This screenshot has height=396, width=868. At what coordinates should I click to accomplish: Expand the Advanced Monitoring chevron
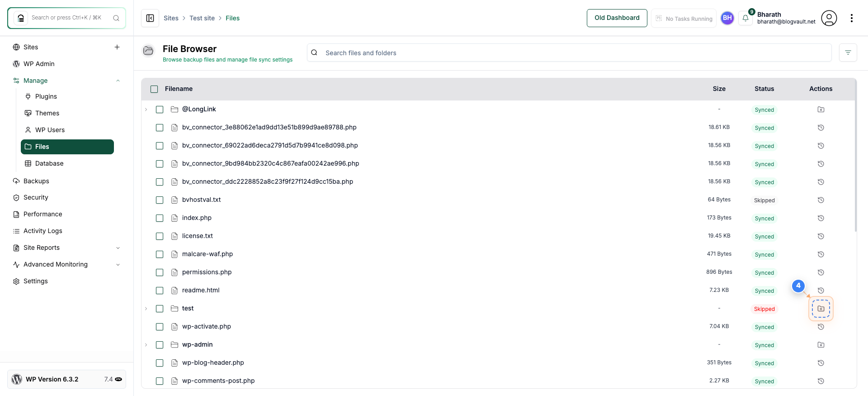[x=118, y=265]
